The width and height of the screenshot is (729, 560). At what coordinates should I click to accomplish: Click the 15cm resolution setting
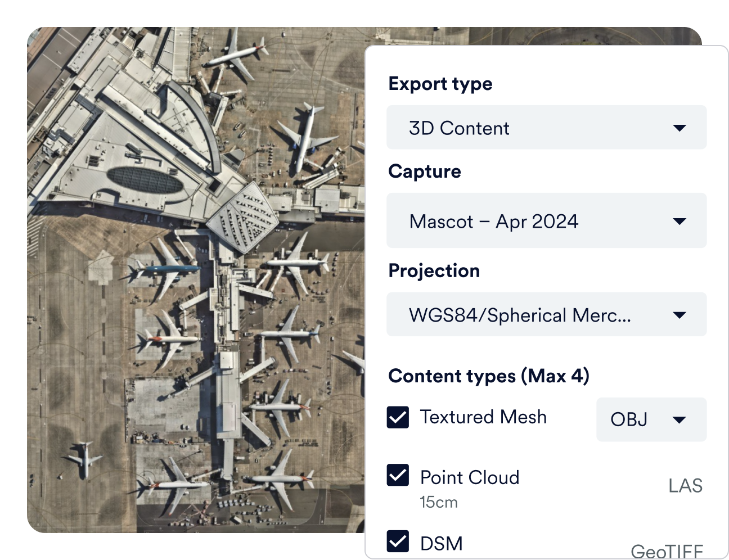(x=439, y=502)
